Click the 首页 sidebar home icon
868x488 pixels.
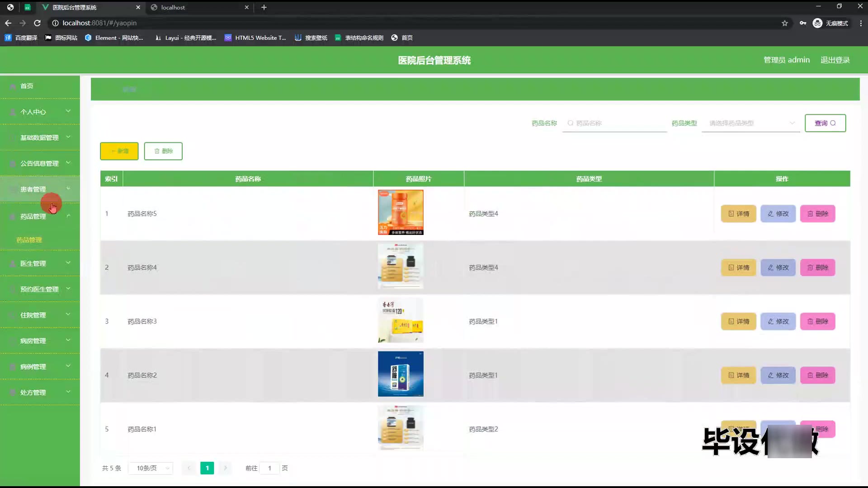pyautogui.click(x=14, y=86)
